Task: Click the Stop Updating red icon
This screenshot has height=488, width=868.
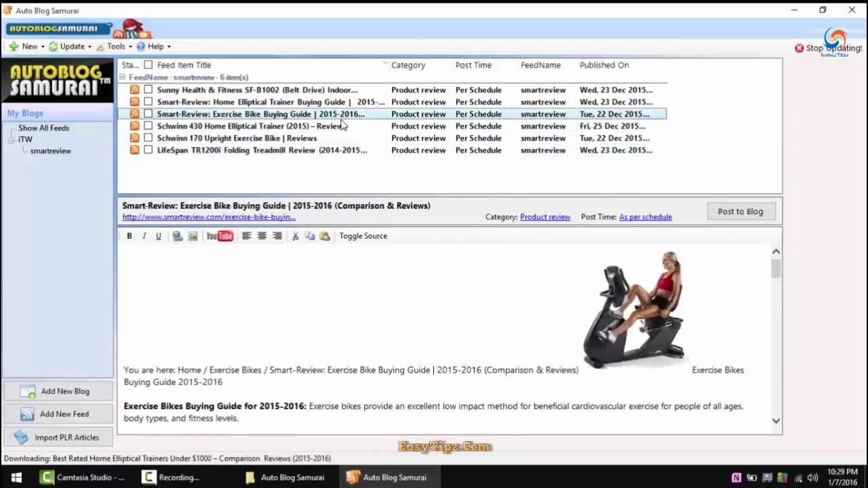Action: [799, 48]
